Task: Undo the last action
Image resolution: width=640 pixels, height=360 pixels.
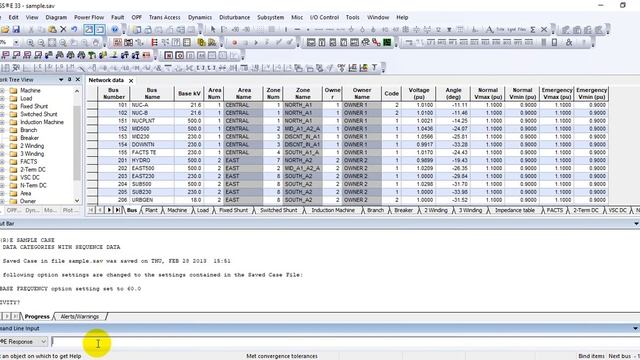Action: click(74, 29)
